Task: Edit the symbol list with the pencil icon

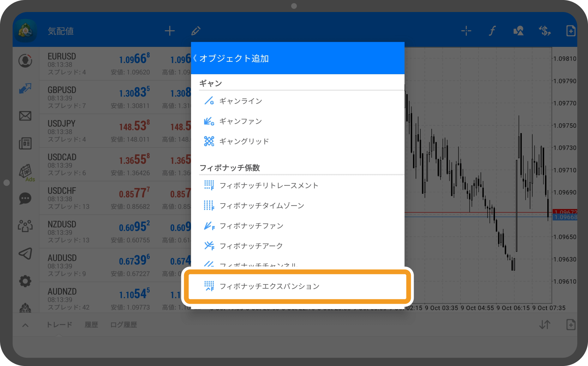Action: [196, 31]
